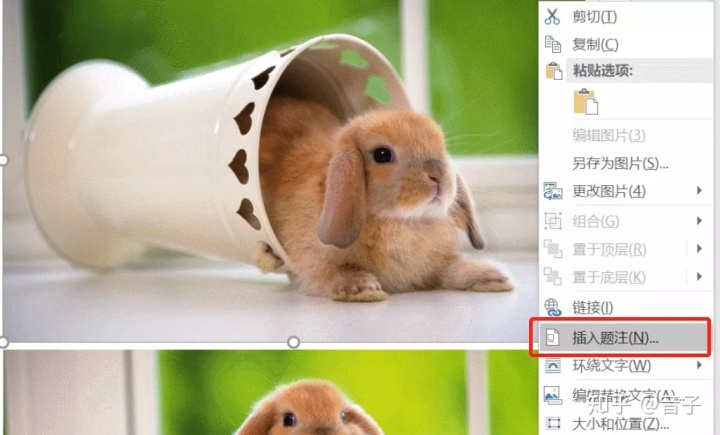This screenshot has width=720, height=435.
Task: Click the 组合(G) menu label
Action: click(x=596, y=221)
